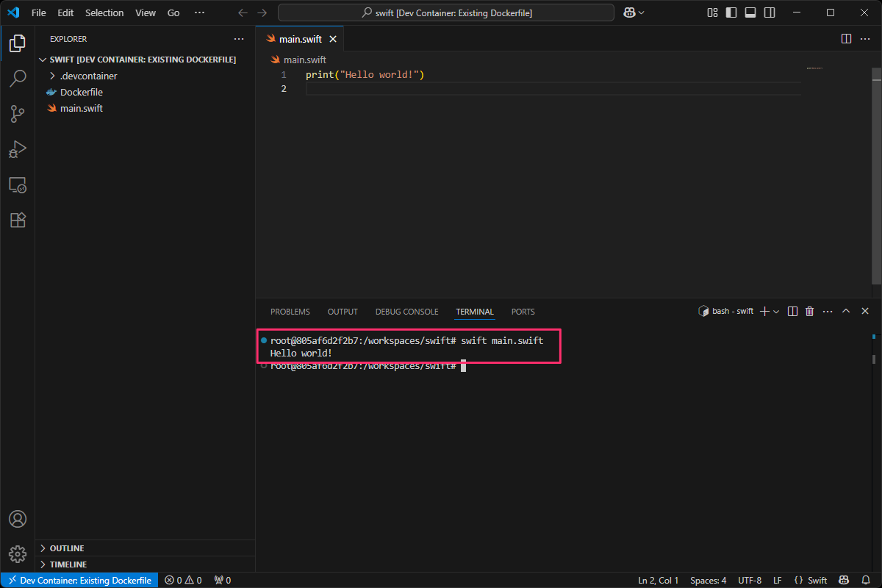
Task: Open the Explorer view in activity bar
Action: (x=18, y=43)
